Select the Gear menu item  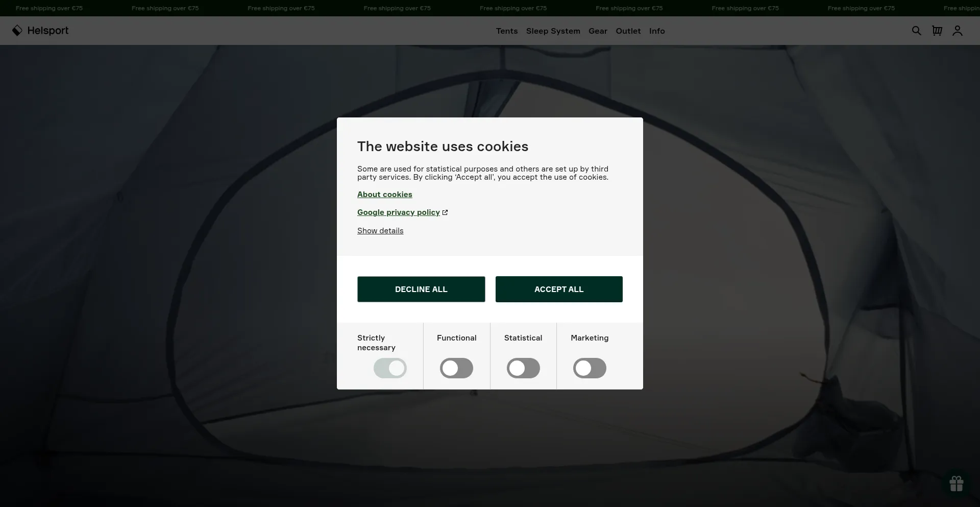[x=598, y=31]
